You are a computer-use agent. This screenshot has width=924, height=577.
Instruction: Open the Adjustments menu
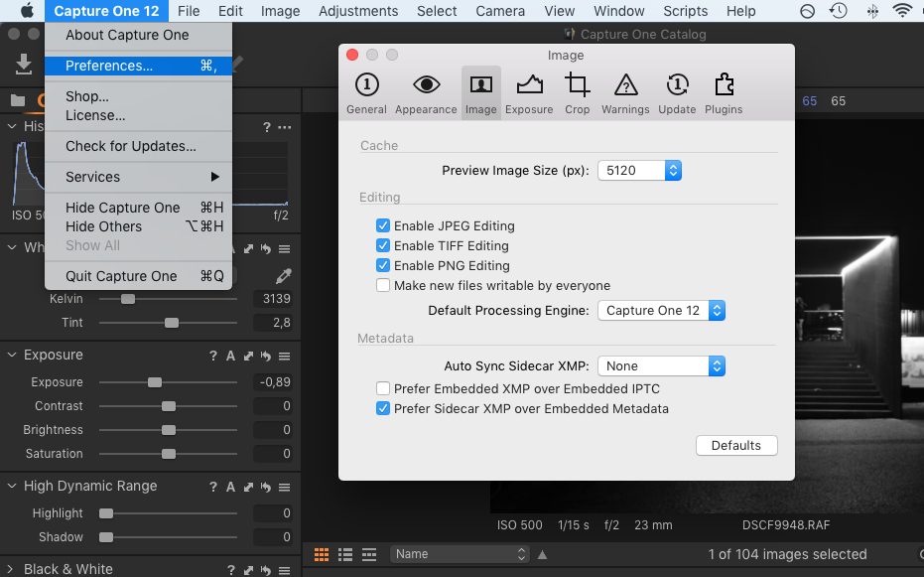coord(358,11)
